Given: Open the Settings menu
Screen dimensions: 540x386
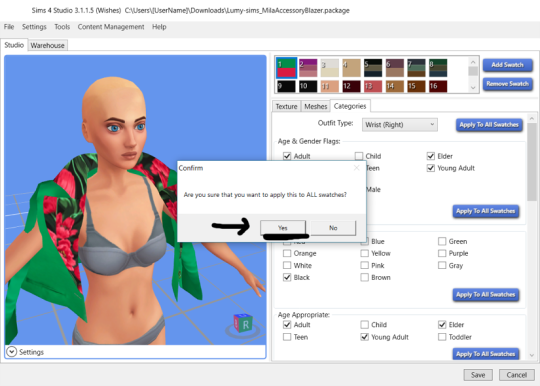Looking at the screenshot, I should click(x=34, y=27).
